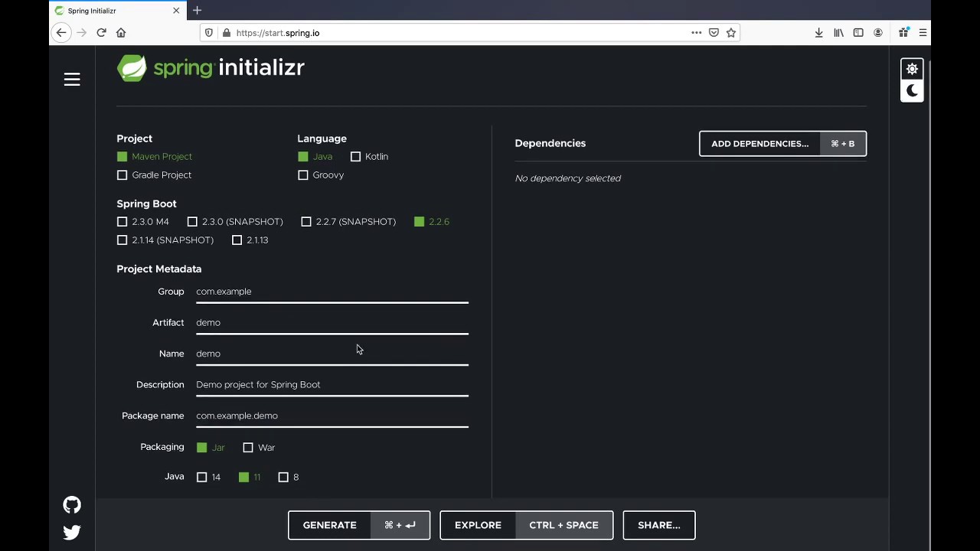Viewport: 980px width, 551px height.
Task: Open the GitHub link icon
Action: (72, 505)
